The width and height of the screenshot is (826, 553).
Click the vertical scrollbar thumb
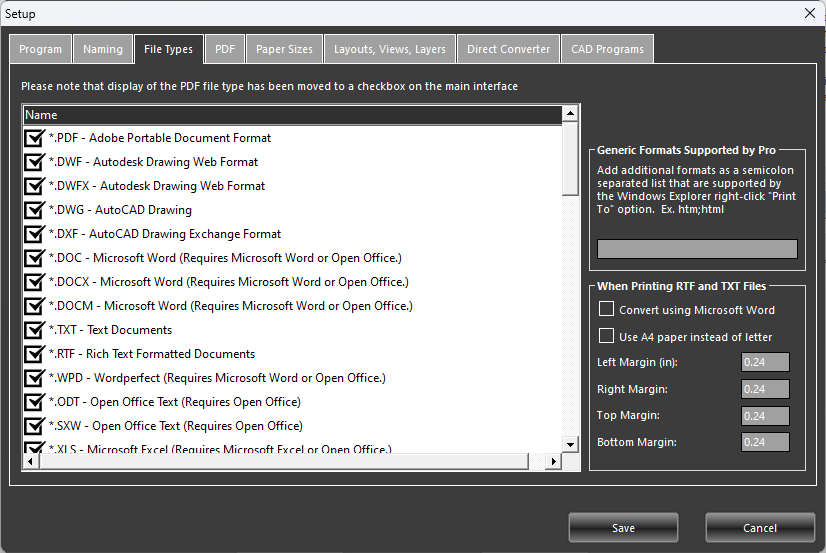[x=571, y=159]
